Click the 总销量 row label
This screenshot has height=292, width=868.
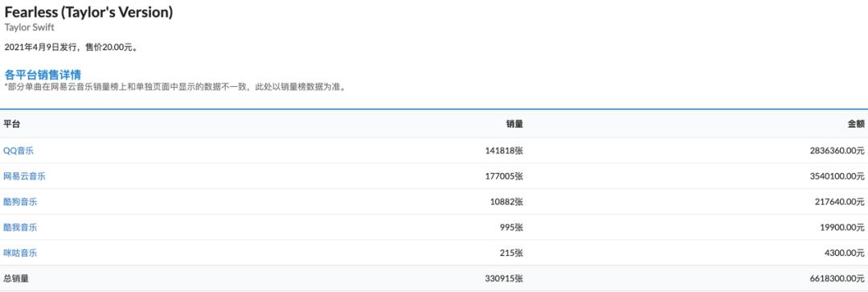click(x=16, y=278)
